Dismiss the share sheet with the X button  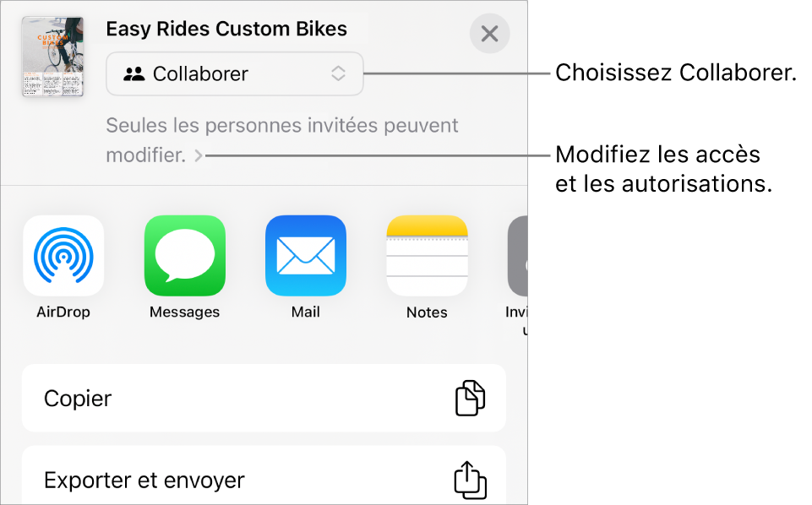(489, 34)
